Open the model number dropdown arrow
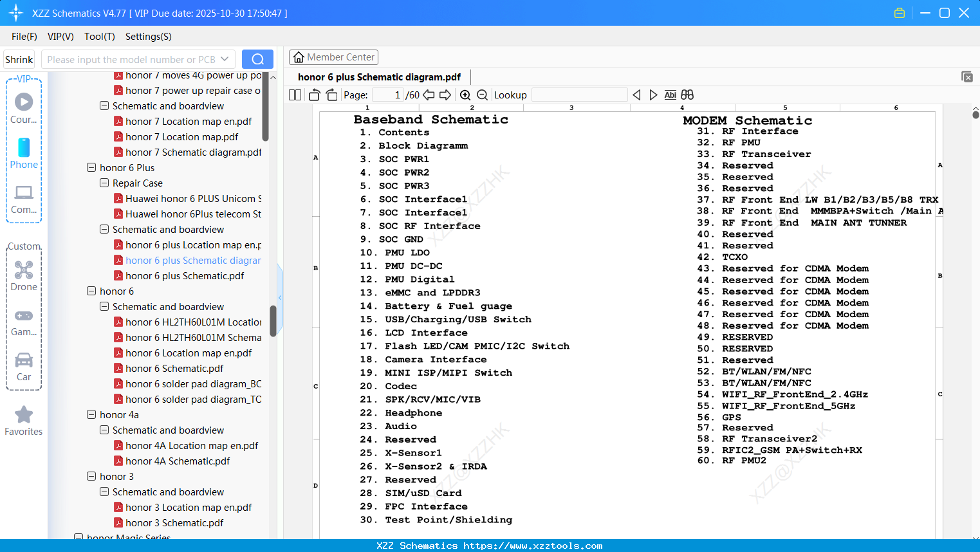The width and height of the screenshot is (980, 552). (x=225, y=59)
